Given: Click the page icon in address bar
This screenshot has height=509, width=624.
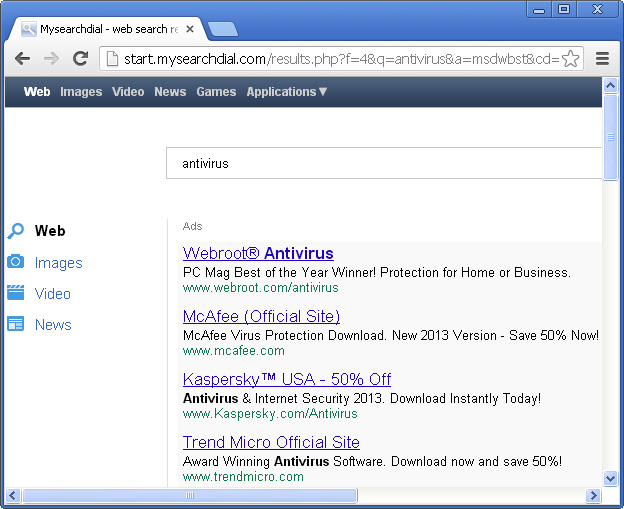Looking at the screenshot, I should click(113, 59).
